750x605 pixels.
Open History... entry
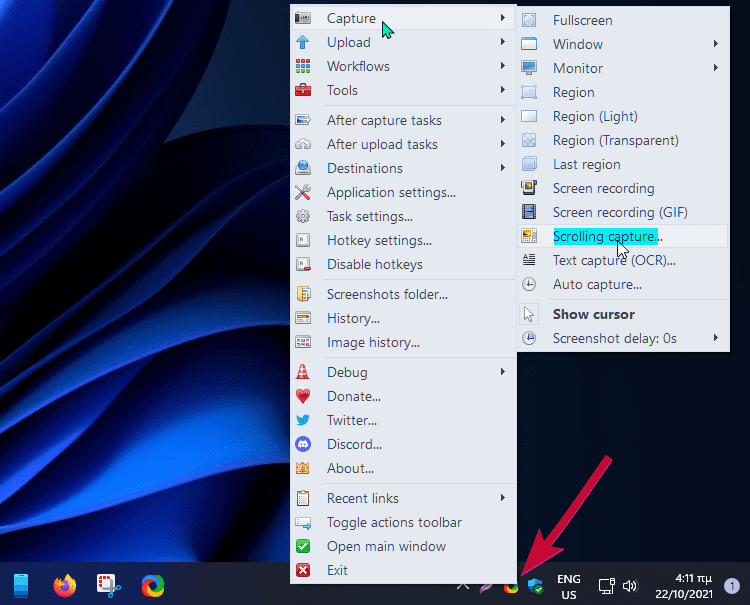[x=403, y=318]
